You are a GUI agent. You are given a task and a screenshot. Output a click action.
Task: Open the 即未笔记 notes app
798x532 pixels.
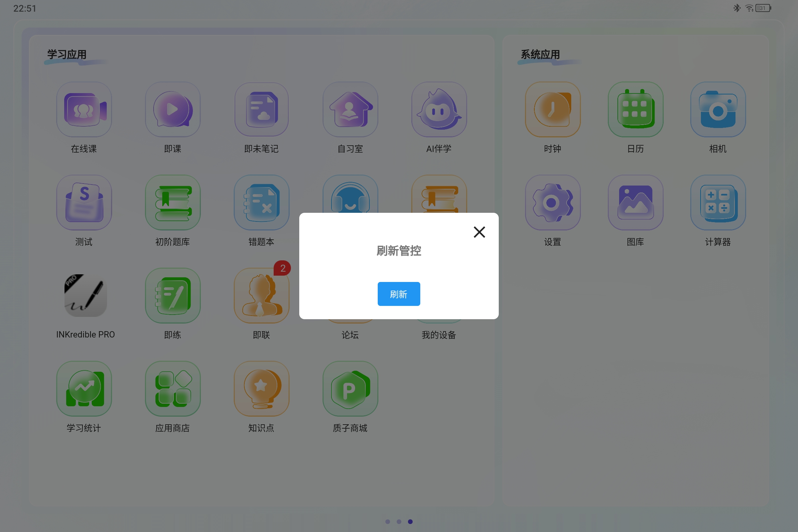click(x=261, y=109)
